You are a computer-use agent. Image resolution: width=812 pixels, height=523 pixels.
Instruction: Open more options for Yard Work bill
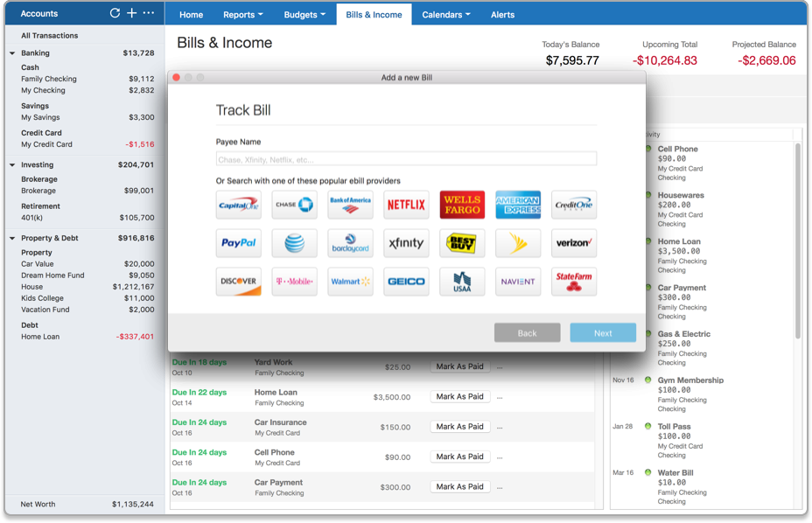(500, 367)
